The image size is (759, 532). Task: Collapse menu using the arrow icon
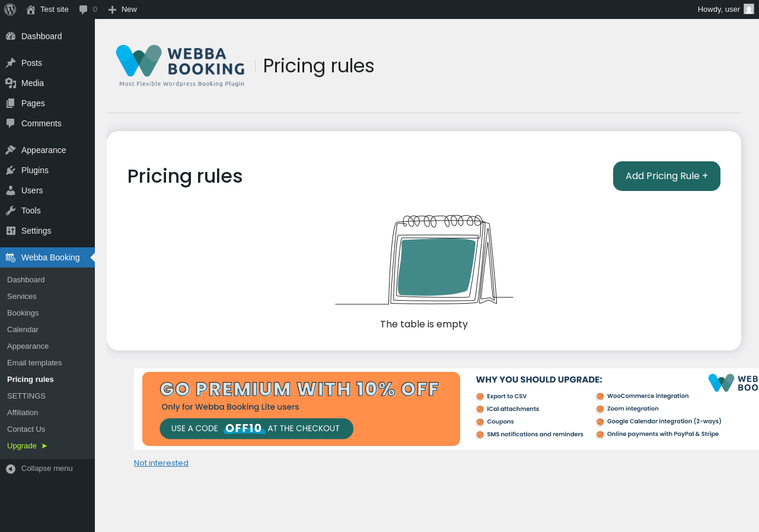(x=11, y=469)
